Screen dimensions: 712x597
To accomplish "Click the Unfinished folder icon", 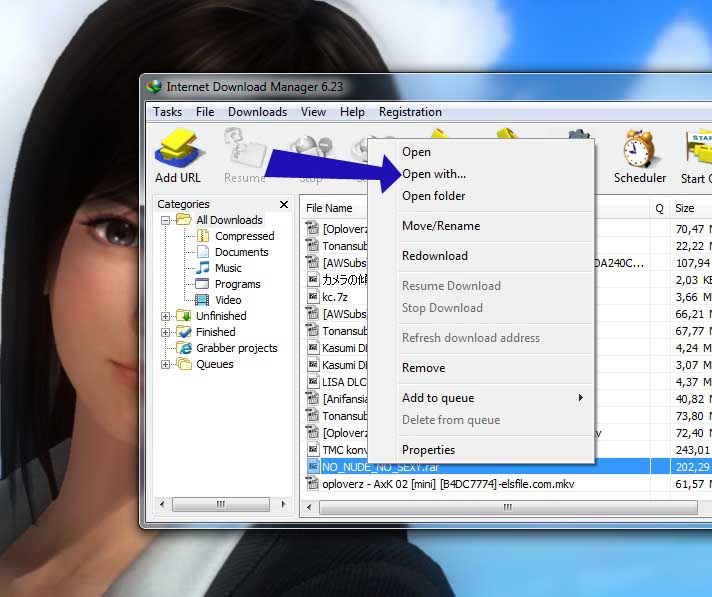I will coord(183,316).
